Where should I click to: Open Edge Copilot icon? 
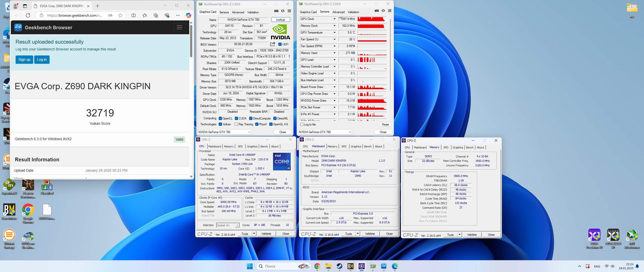(x=188, y=15)
